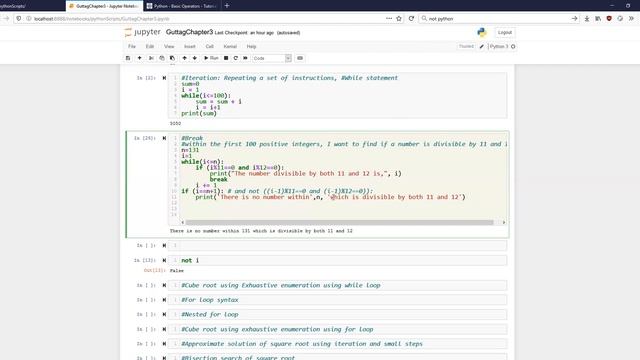The height and width of the screenshot is (360, 640).
Task: Bookmark this page with star icon
Action: [x=399, y=19]
